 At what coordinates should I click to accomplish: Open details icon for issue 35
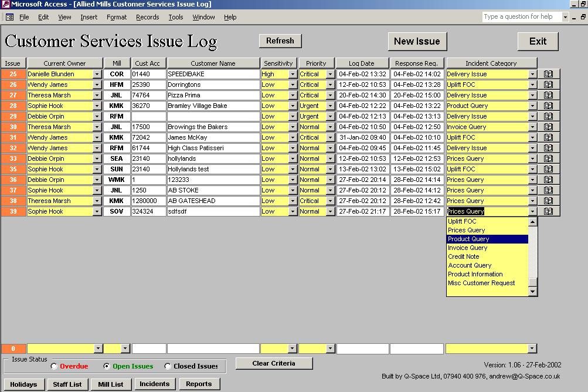(549, 169)
